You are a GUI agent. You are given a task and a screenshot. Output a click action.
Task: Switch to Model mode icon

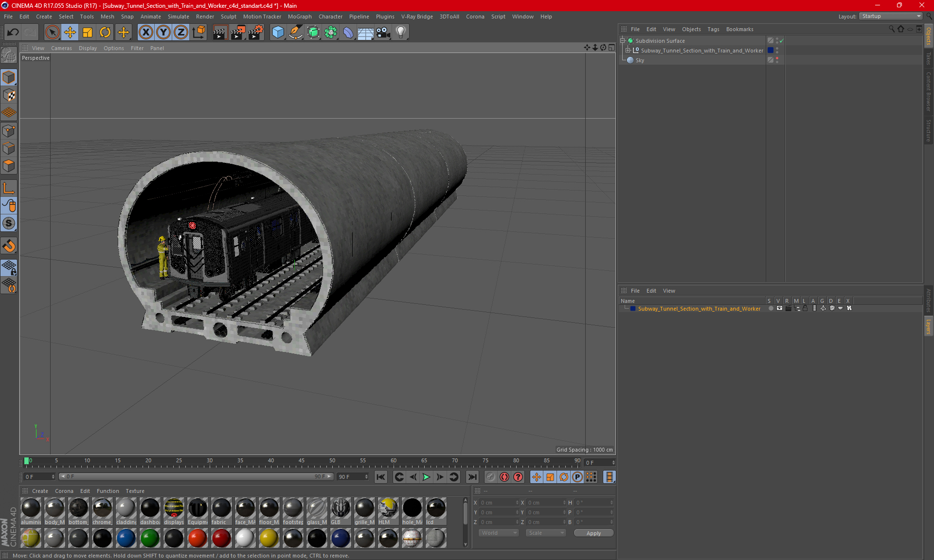point(9,77)
